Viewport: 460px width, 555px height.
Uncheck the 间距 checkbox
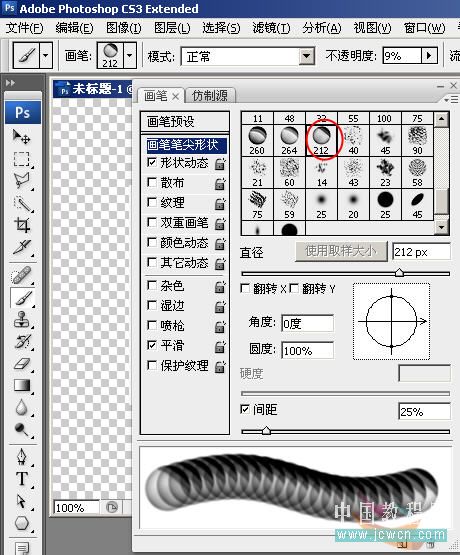tap(245, 409)
